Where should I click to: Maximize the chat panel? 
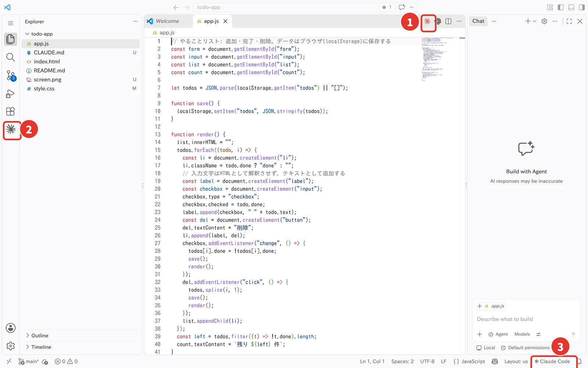click(x=569, y=21)
